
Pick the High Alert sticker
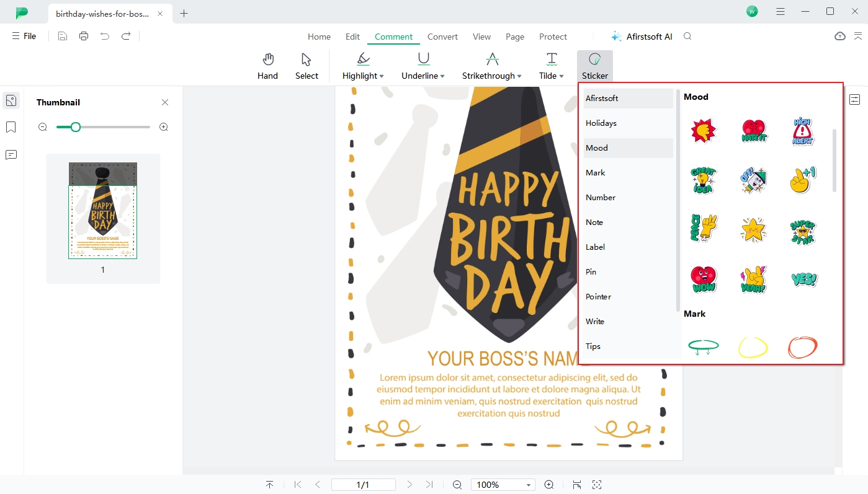click(x=803, y=131)
